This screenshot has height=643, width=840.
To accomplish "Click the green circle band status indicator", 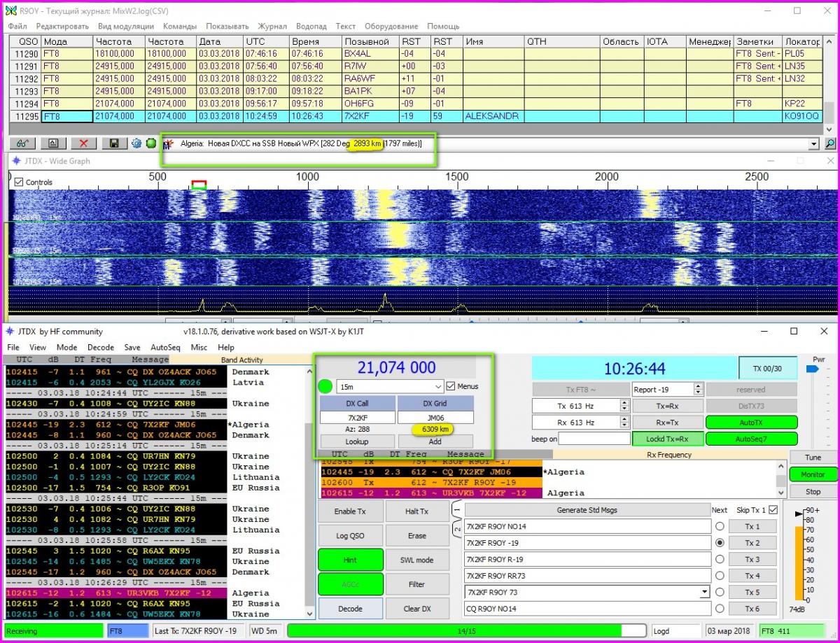I will tap(325, 386).
